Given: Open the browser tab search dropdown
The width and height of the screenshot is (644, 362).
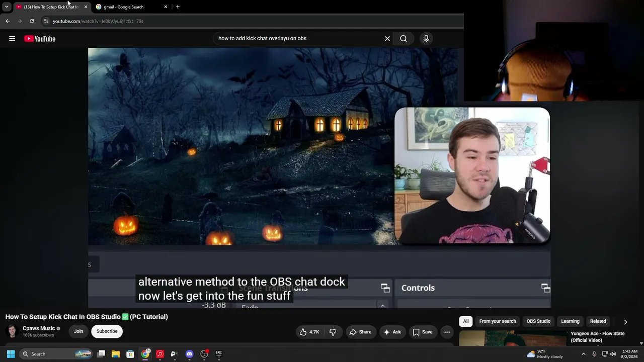Looking at the screenshot, I should coord(7,7).
